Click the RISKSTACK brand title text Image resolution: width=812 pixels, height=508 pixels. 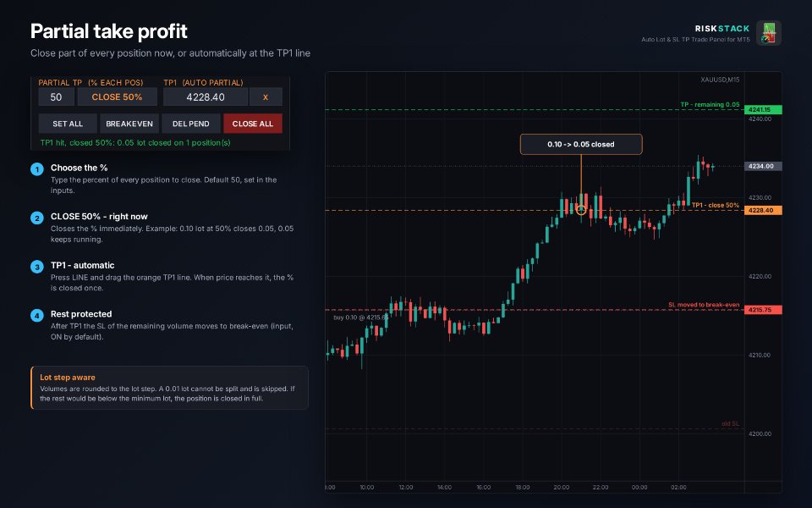pyautogui.click(x=721, y=29)
